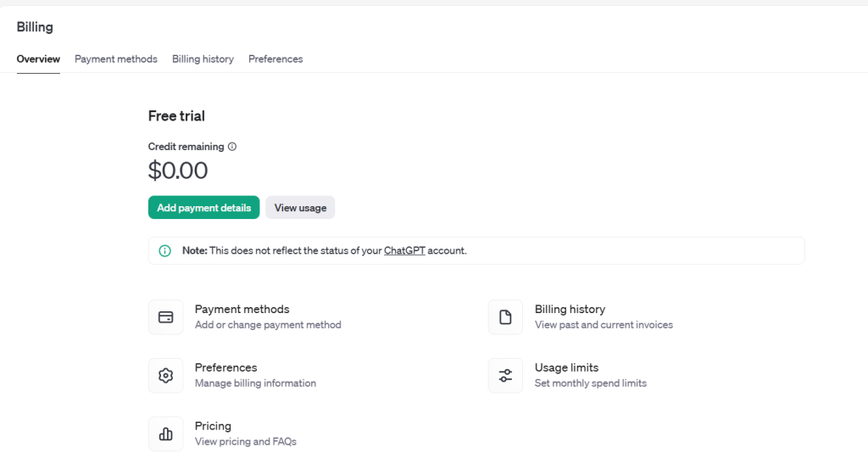
Task: Open the Usage limits card title
Action: [x=566, y=367]
